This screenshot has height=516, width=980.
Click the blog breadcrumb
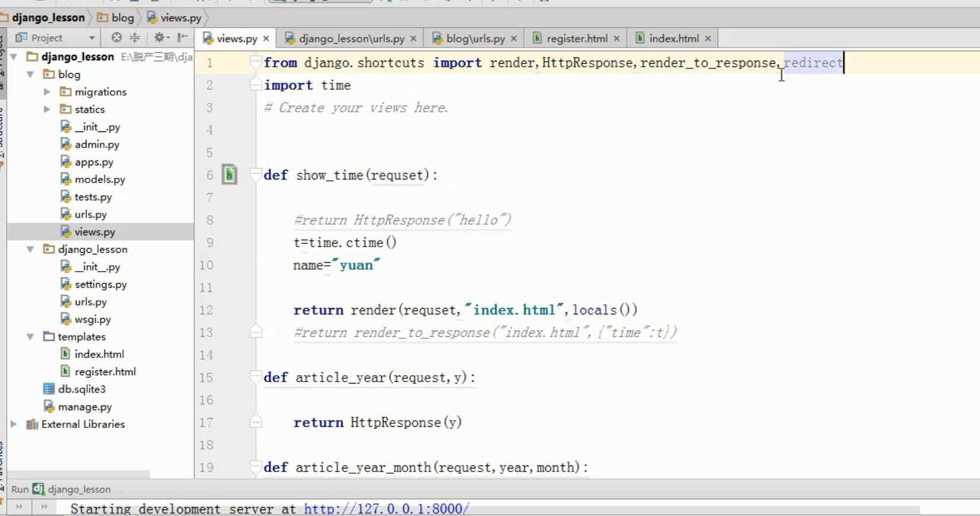[x=116, y=18]
